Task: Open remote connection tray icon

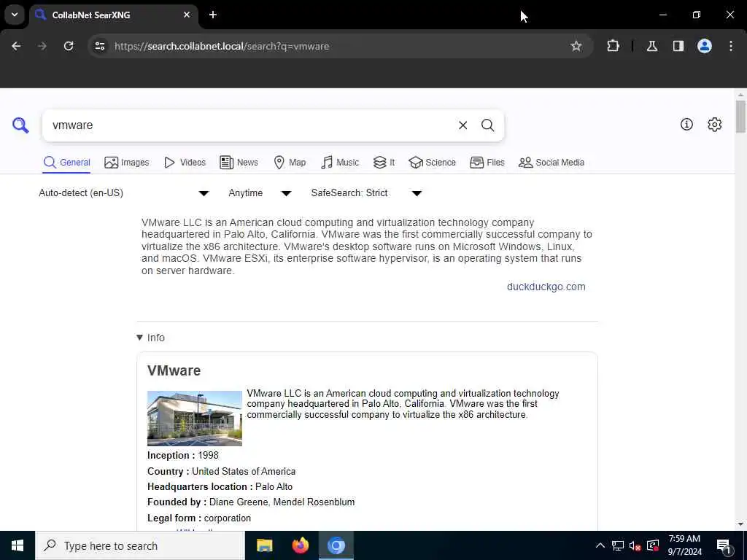Action: pos(653,545)
